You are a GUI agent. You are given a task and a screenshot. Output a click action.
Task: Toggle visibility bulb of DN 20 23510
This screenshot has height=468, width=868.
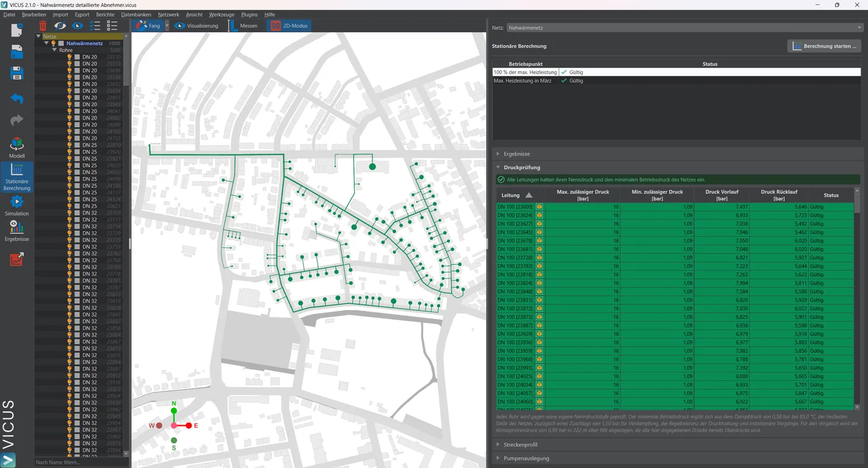pyautogui.click(x=69, y=57)
